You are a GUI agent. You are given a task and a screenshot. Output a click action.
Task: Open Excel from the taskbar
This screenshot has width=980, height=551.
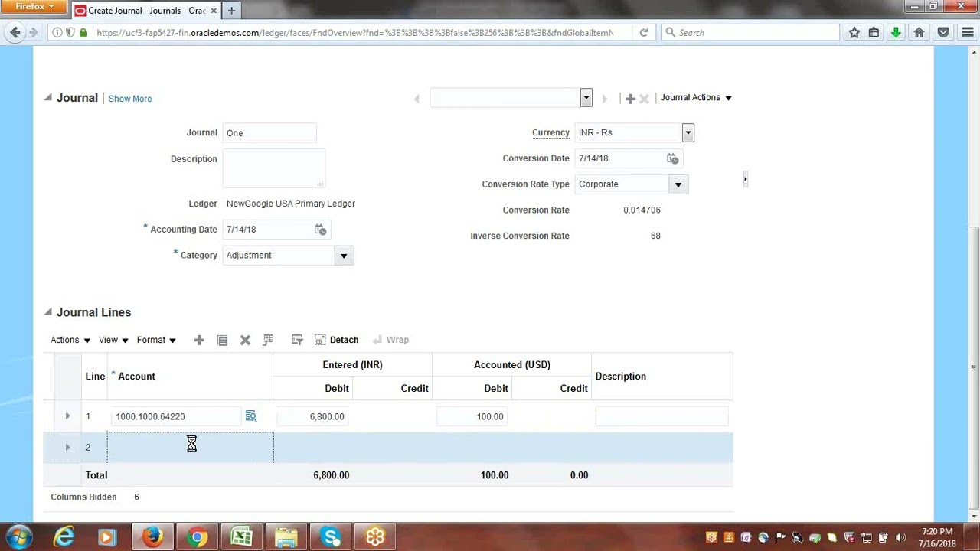[241, 537]
